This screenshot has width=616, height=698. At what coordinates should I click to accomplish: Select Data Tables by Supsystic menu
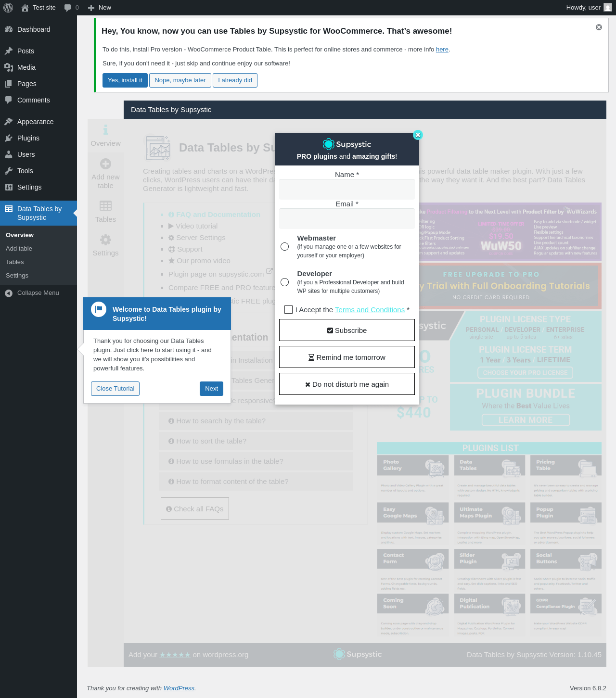(38, 213)
